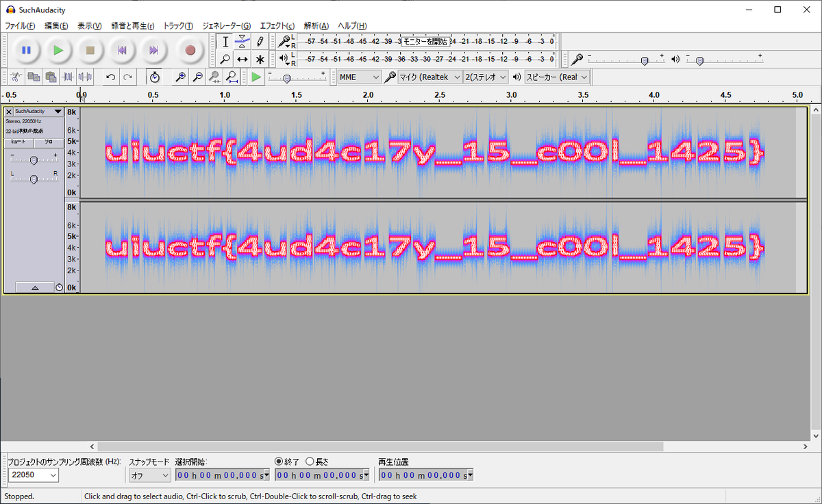Start playback with the green Play button
This screenshot has height=504, width=822.
click(x=58, y=50)
